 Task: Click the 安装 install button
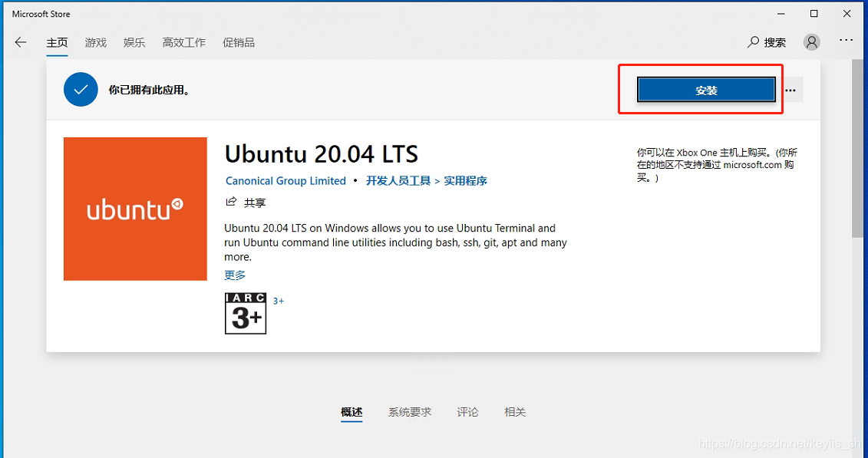pyautogui.click(x=706, y=90)
